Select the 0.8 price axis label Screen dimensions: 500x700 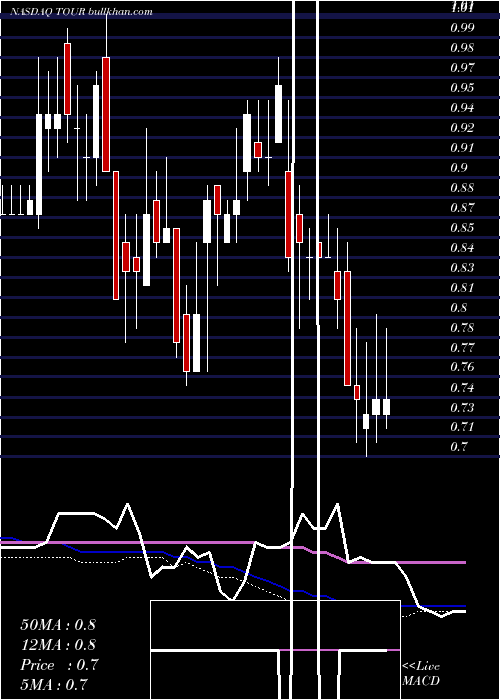tap(459, 308)
